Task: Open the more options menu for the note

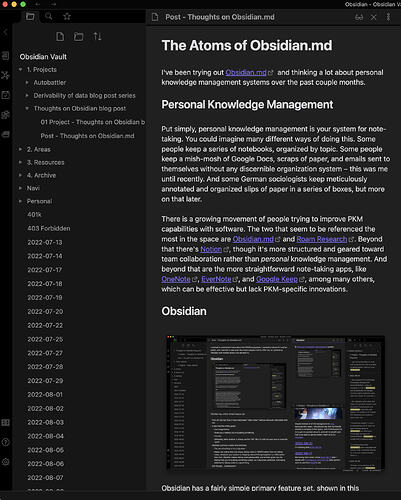Action: click(x=388, y=17)
